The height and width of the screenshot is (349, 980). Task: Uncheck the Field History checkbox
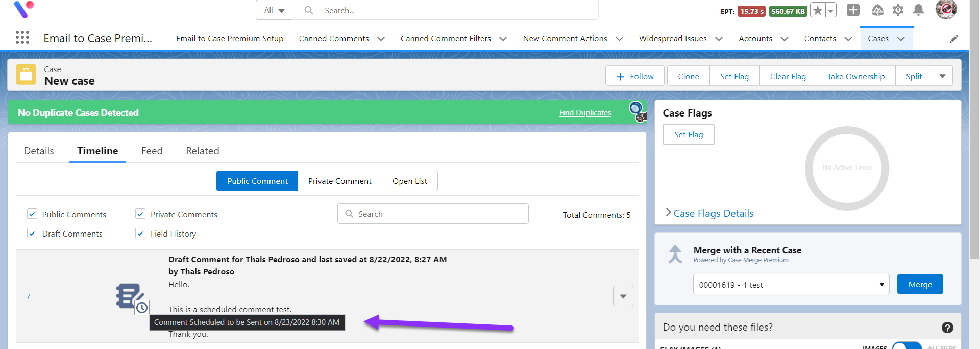click(140, 233)
